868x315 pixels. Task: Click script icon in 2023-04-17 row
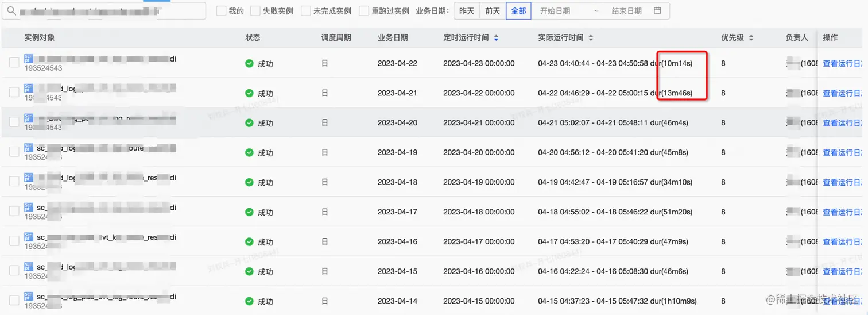29,207
